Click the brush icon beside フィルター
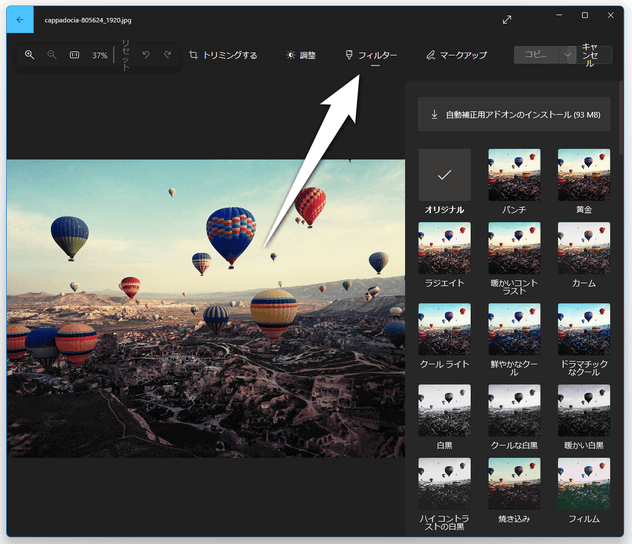Image resolution: width=632 pixels, height=544 pixels. coord(349,55)
